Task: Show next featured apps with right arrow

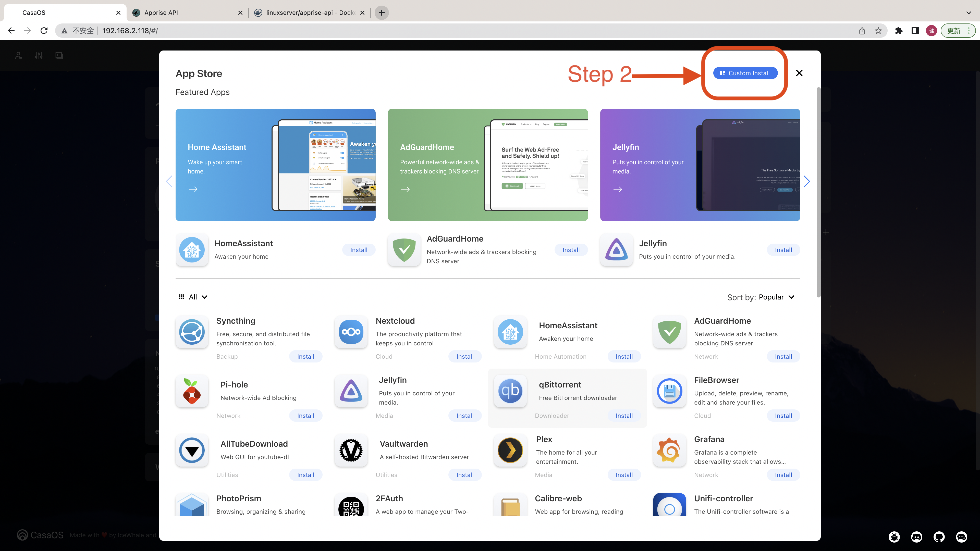Action: [x=806, y=181]
